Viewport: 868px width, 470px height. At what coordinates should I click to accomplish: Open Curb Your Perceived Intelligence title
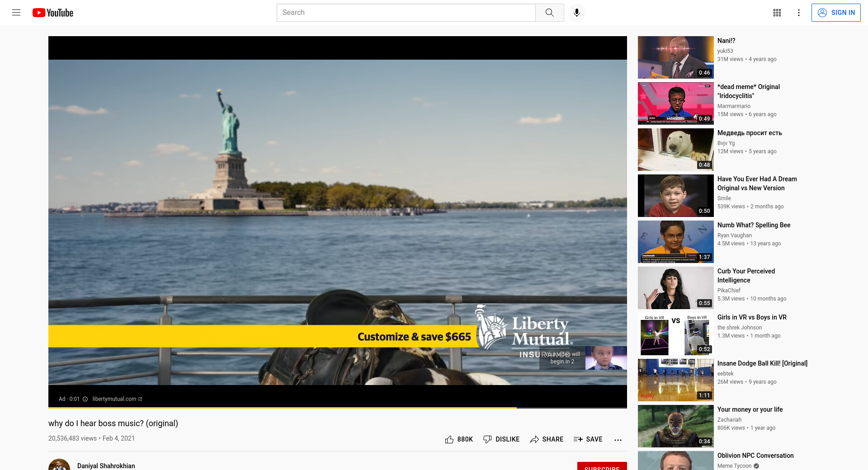point(746,276)
